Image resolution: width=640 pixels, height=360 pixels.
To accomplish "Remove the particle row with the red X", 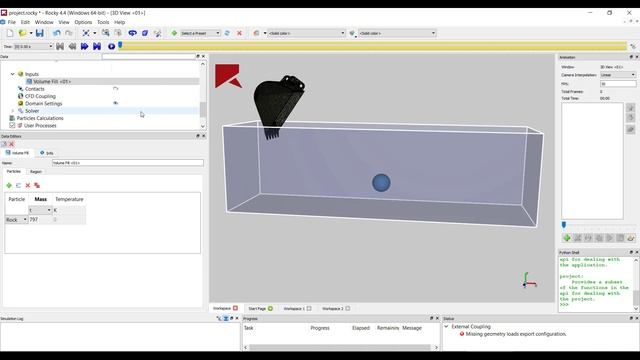I will [x=28, y=185].
